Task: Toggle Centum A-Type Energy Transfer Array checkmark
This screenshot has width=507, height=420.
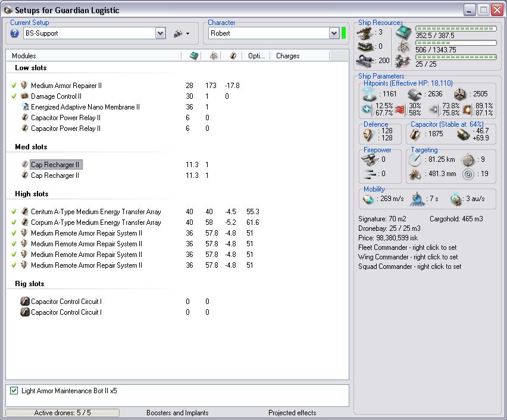Action: pyautogui.click(x=14, y=211)
